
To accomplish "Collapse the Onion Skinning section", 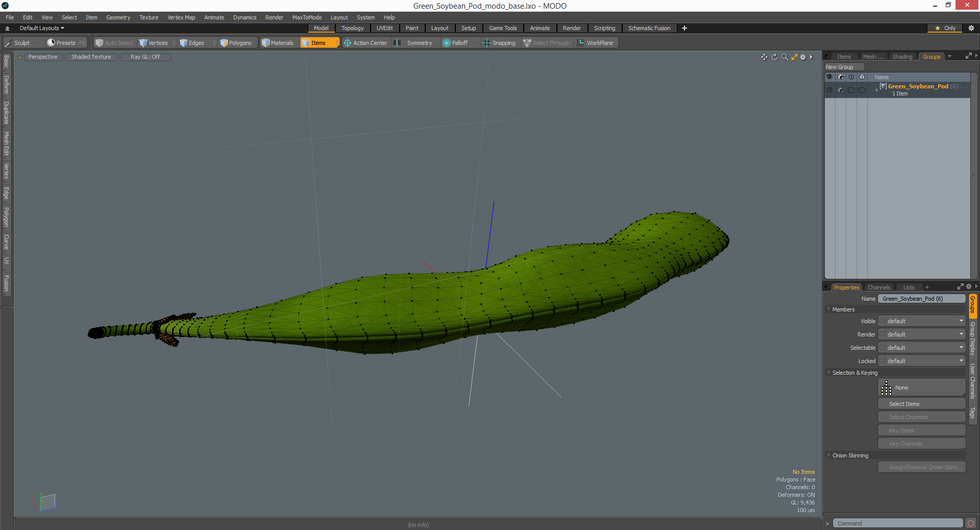I will [828, 455].
